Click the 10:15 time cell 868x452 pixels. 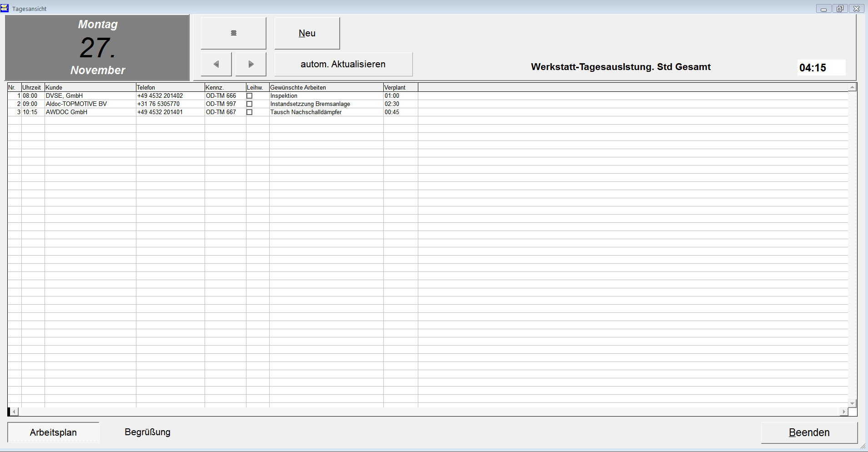point(33,112)
